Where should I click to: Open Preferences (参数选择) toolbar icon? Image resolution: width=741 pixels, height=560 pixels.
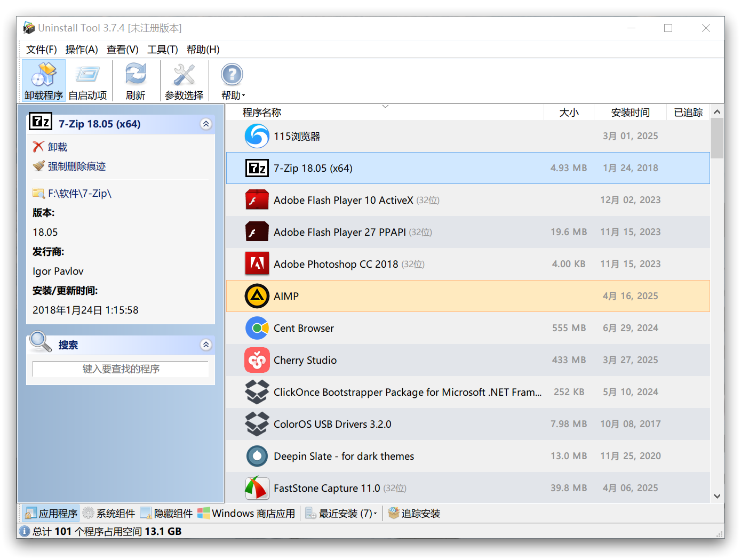pyautogui.click(x=184, y=75)
